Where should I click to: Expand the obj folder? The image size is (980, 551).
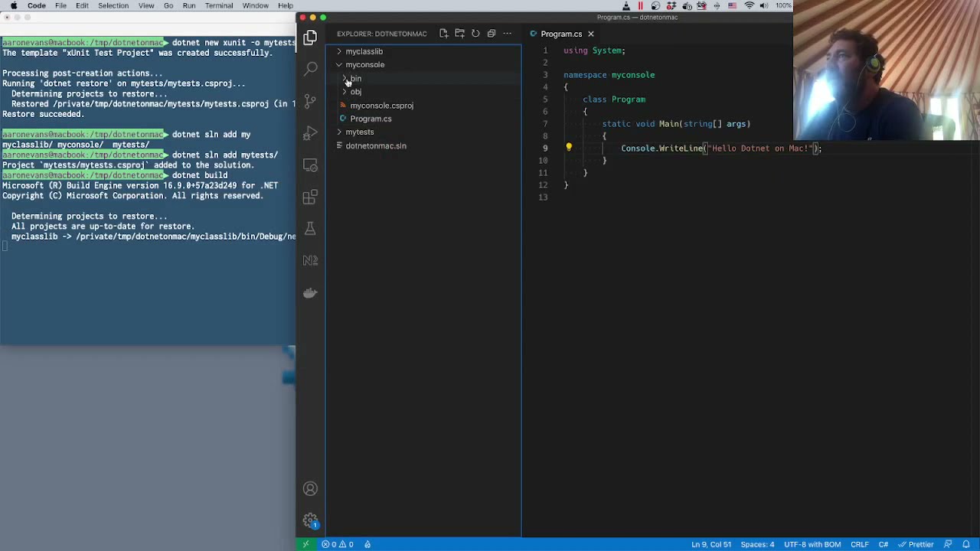(355, 92)
